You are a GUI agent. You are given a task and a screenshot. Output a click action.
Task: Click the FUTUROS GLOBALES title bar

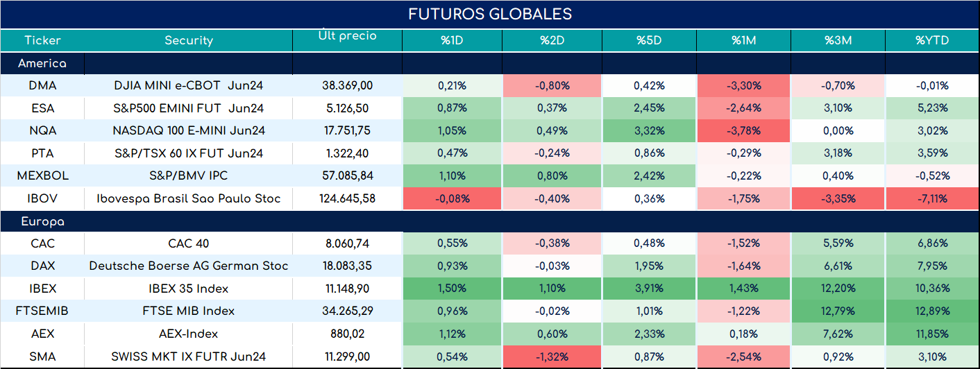point(490,15)
